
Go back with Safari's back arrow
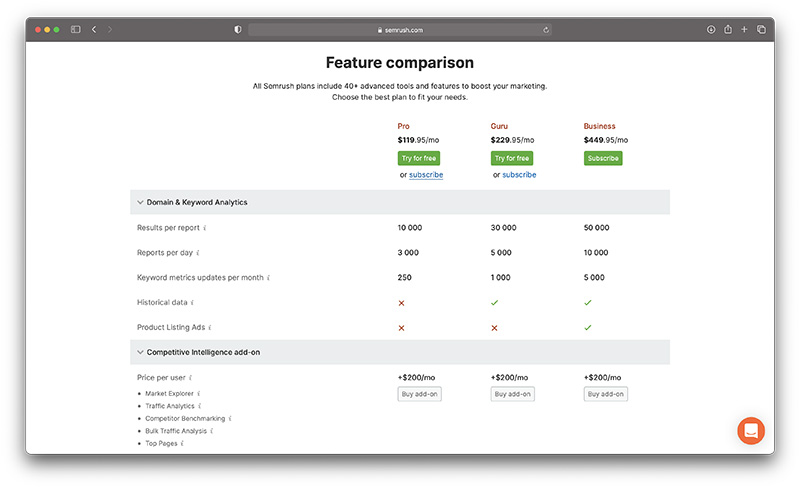coord(94,30)
